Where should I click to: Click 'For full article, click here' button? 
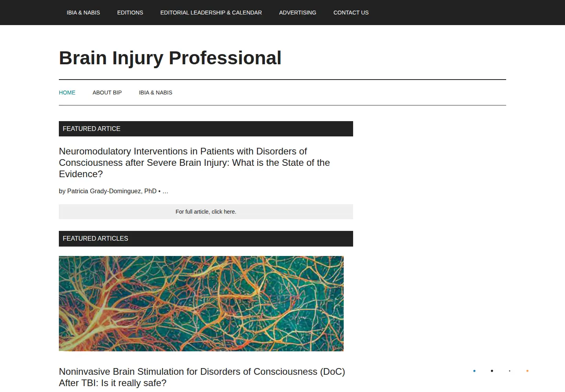click(206, 212)
